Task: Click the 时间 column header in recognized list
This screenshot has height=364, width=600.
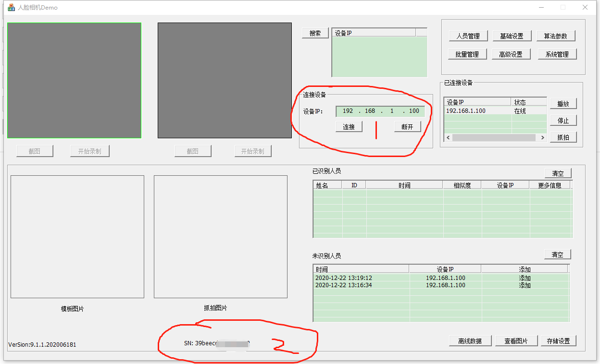Action: coord(404,185)
